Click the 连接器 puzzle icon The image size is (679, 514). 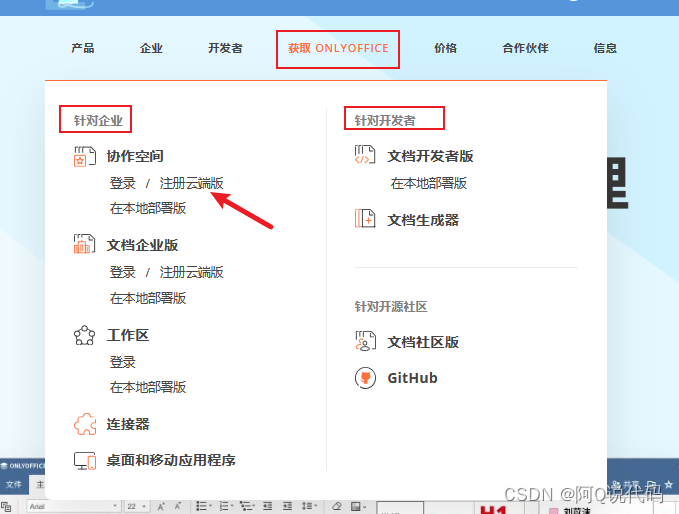(85, 424)
